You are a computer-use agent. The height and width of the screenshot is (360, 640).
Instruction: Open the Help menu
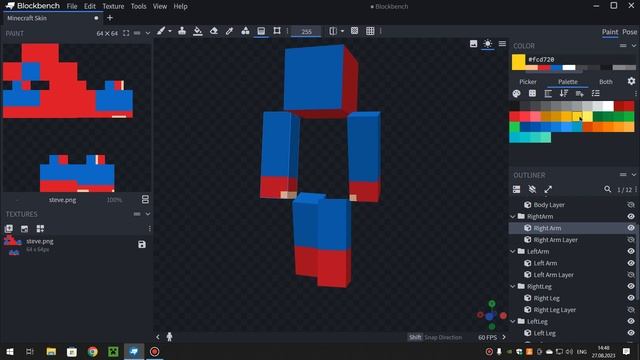pos(180,7)
